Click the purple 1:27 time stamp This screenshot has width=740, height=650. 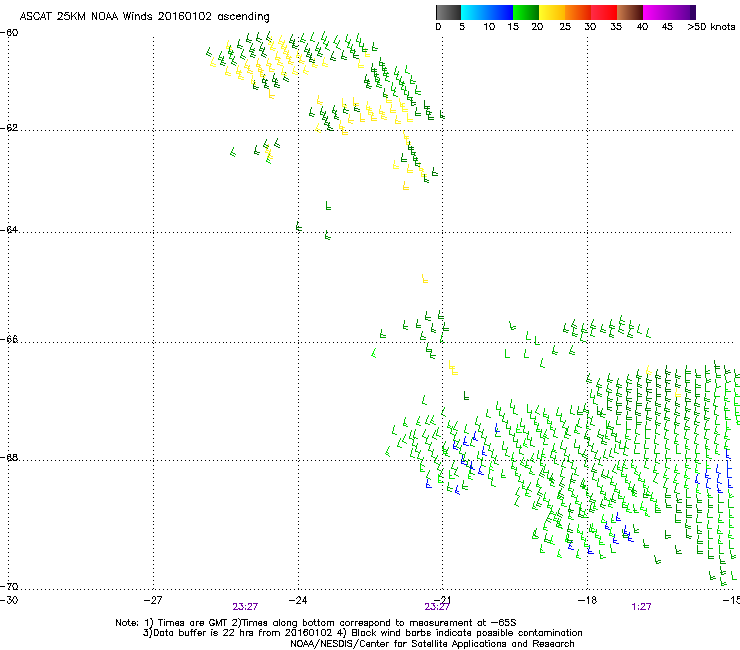coord(641,607)
